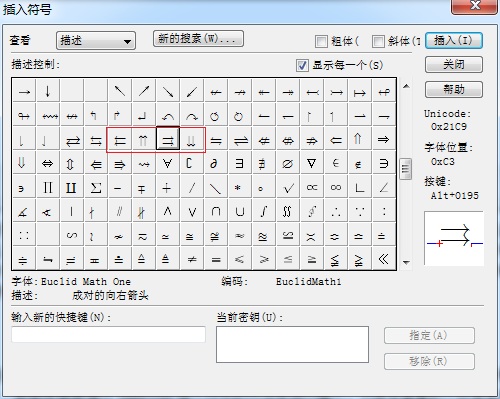Image resolution: width=500 pixels, height=399 pixels.
Task: Click the scrollbar down arrow of symbol grid
Action: pyautogui.click(x=406, y=263)
